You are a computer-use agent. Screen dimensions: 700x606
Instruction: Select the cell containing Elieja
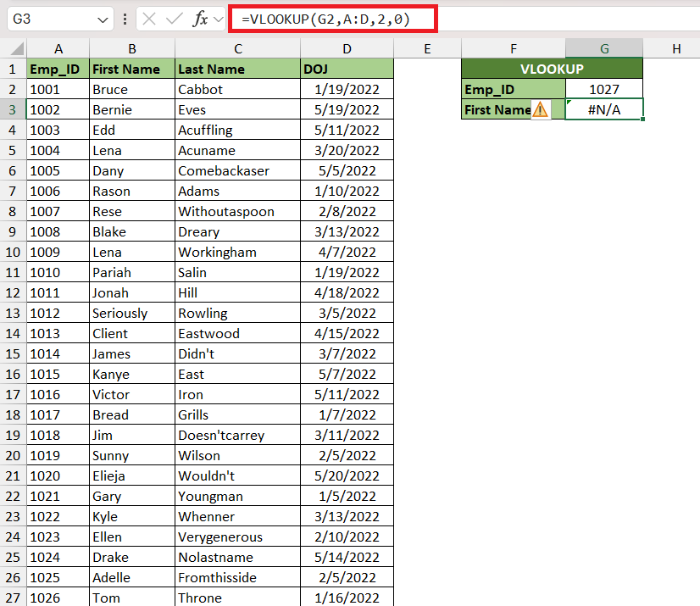pos(132,476)
